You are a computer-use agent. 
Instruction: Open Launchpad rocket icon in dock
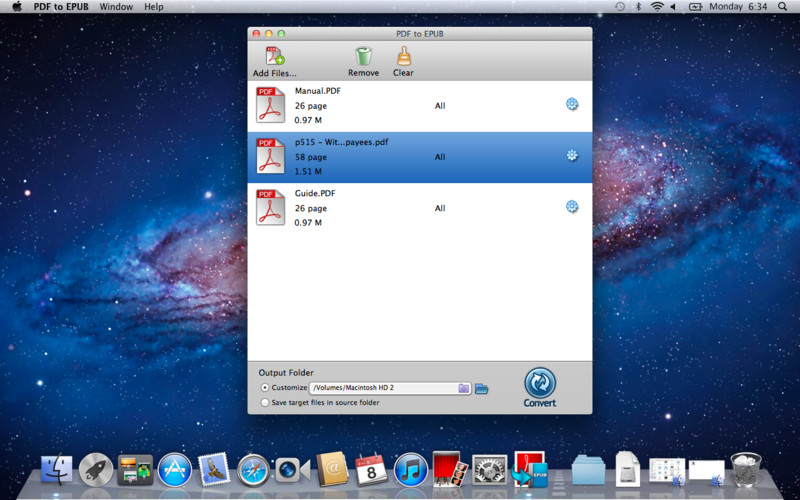click(x=96, y=469)
